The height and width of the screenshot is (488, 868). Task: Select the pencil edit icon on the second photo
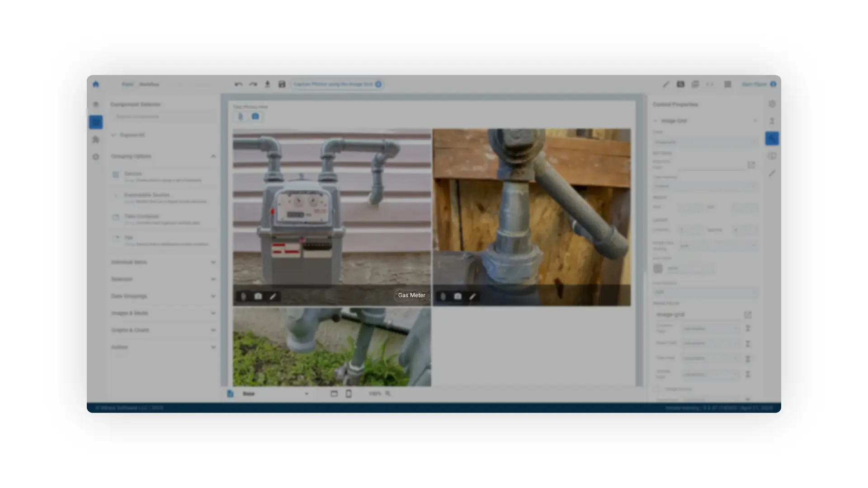pyautogui.click(x=472, y=297)
